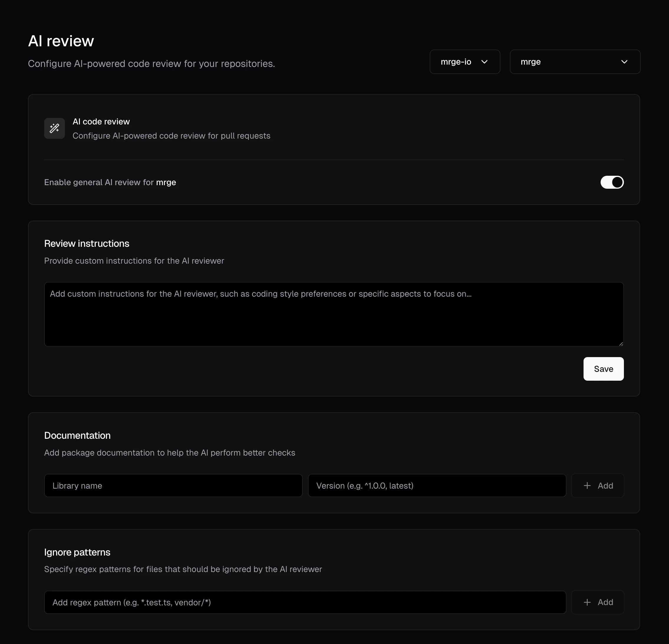Image resolution: width=669 pixels, height=644 pixels.
Task: Click the Version input field
Action: [437, 485]
